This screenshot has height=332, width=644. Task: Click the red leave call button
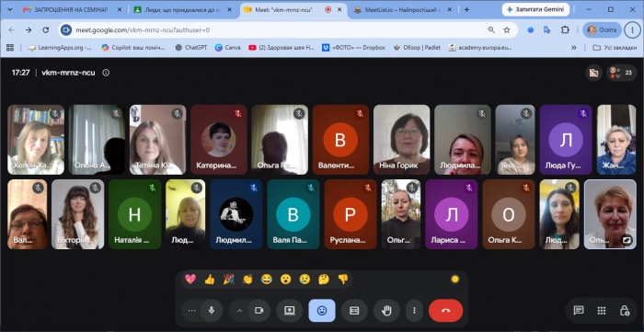(445, 311)
